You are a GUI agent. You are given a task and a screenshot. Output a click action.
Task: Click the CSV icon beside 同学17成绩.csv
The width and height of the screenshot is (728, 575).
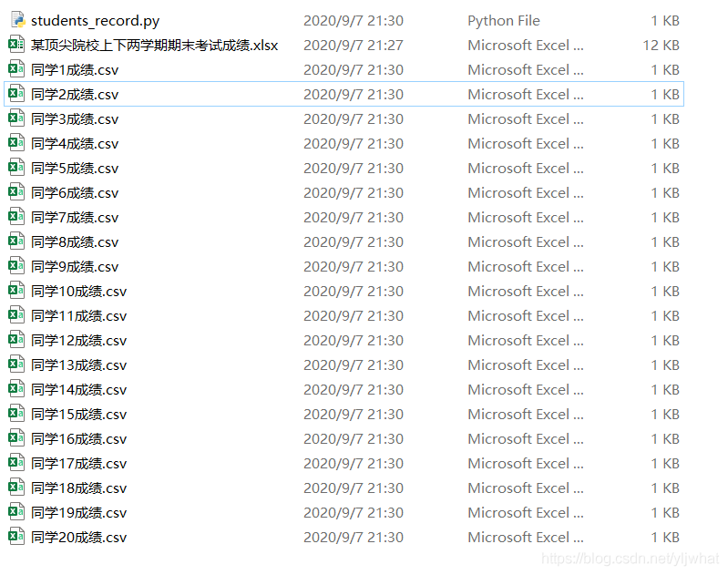(16, 463)
